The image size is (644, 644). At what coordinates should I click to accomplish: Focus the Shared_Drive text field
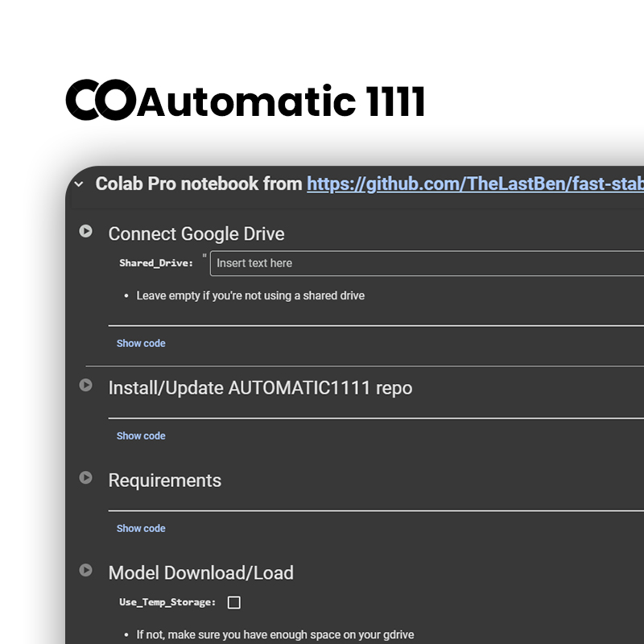tap(427, 263)
